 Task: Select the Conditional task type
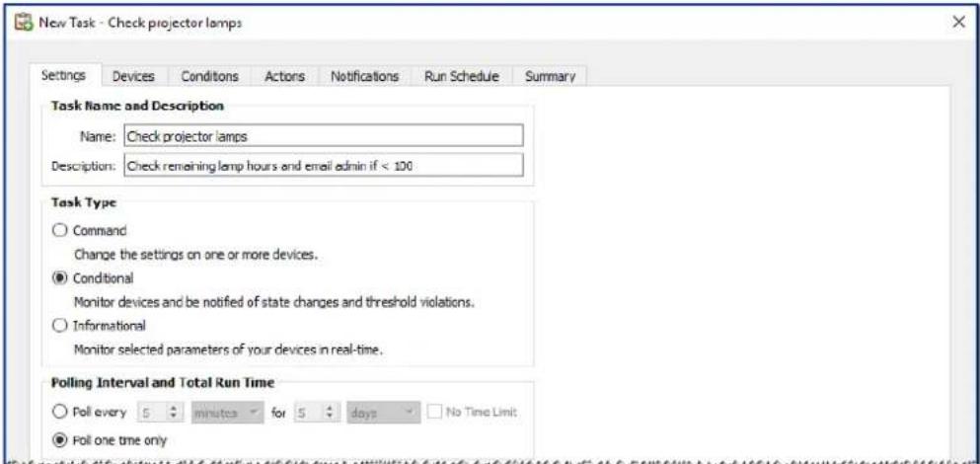pyautogui.click(x=59, y=280)
